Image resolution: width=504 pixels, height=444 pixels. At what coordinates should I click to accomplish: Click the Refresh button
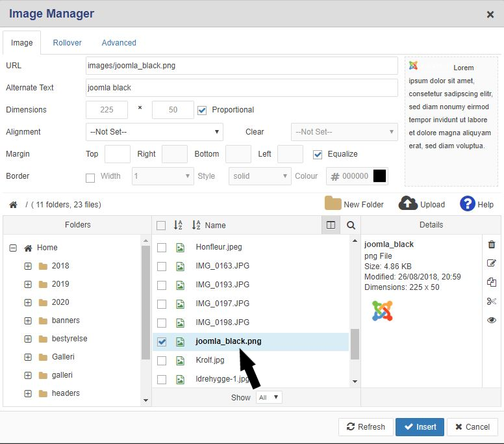tap(366, 427)
